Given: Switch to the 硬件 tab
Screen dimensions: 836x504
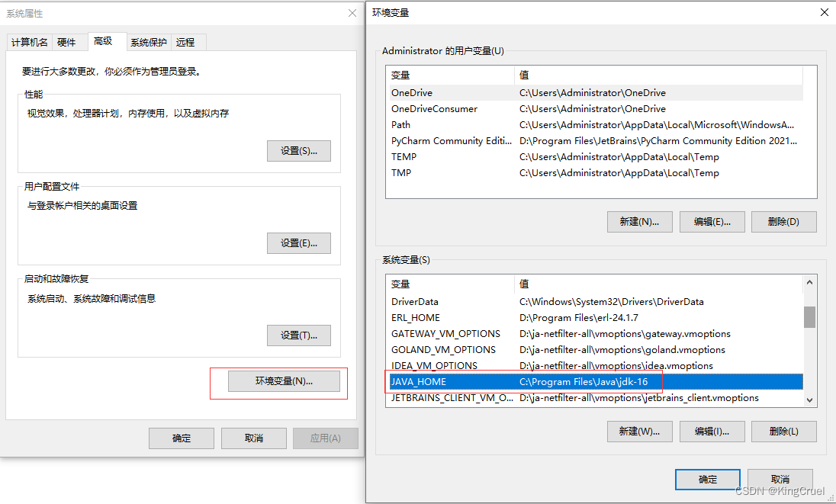Looking at the screenshot, I should (69, 42).
